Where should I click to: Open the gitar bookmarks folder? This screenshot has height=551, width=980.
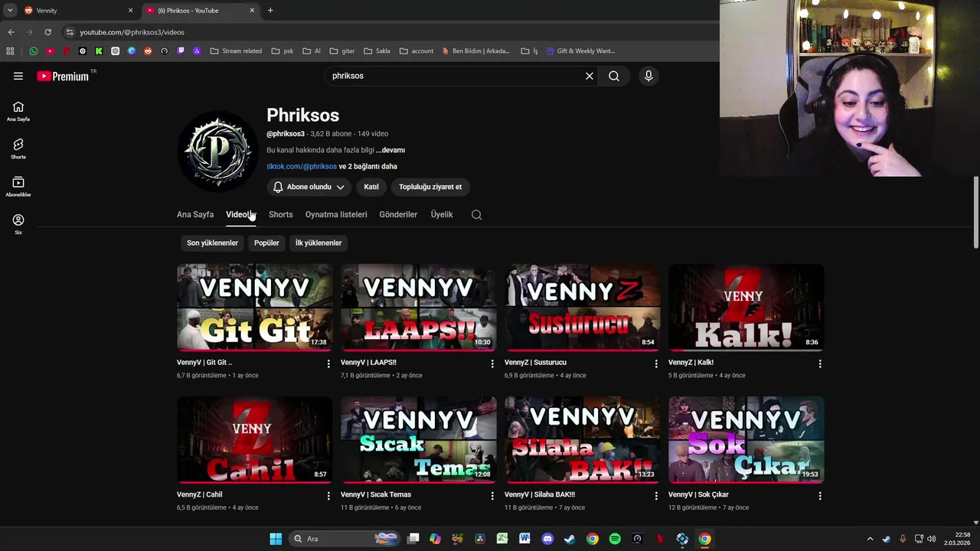(342, 51)
